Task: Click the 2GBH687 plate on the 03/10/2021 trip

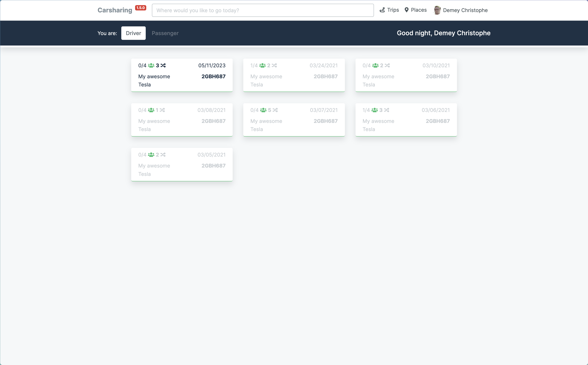Action: (438, 76)
